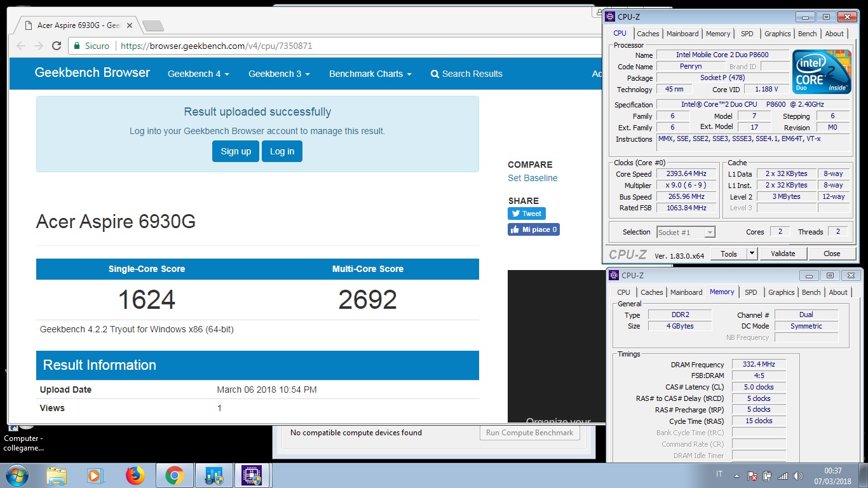Click single-core score 1624
The image size is (868, 488).
(x=147, y=299)
